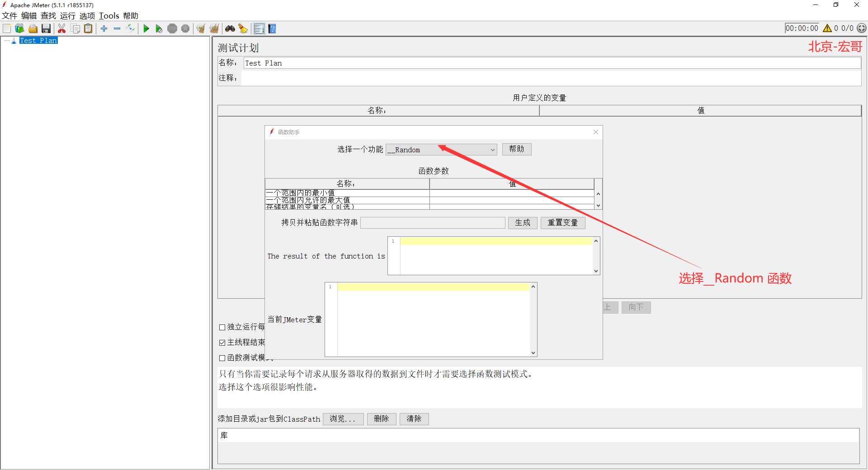Click 值 column header in user variables
868x470 pixels.
(x=700, y=111)
